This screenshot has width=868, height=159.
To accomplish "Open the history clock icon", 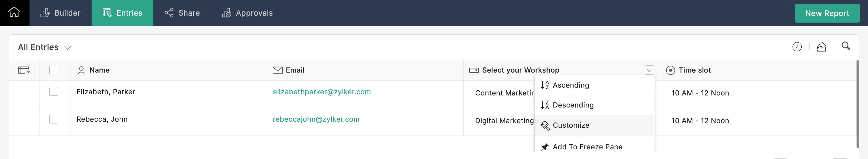I will coord(797,47).
